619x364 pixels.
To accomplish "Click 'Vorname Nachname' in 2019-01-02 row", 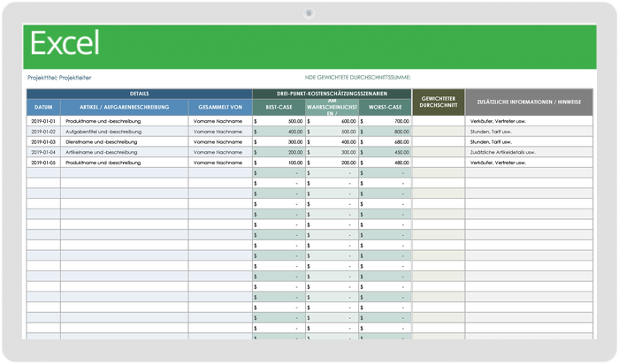I will [x=220, y=132].
